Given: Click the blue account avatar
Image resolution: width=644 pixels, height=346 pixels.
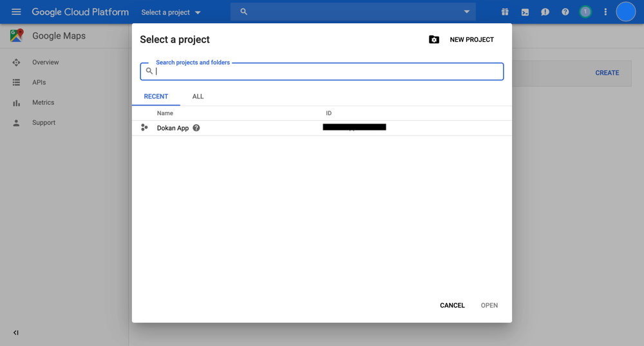Looking at the screenshot, I should tap(625, 12).
